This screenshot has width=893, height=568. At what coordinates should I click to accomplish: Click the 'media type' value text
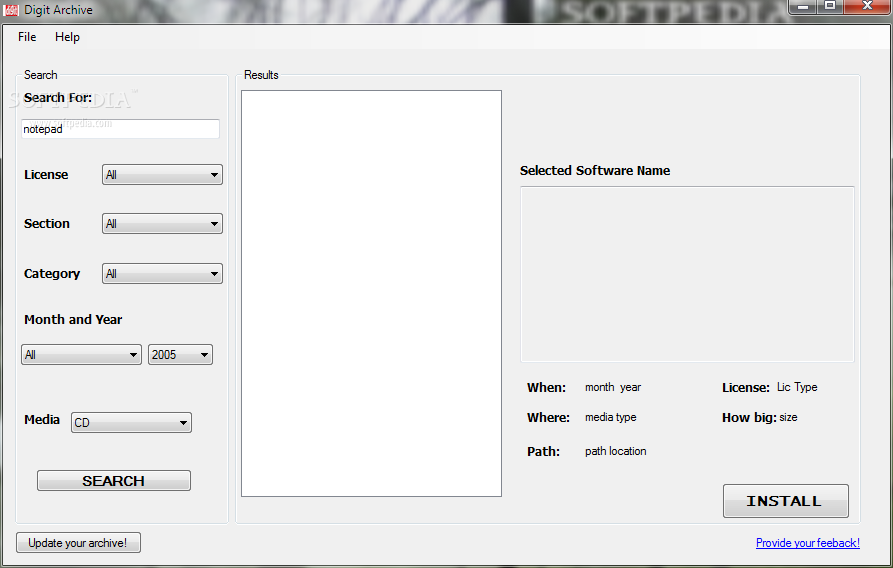(x=611, y=418)
